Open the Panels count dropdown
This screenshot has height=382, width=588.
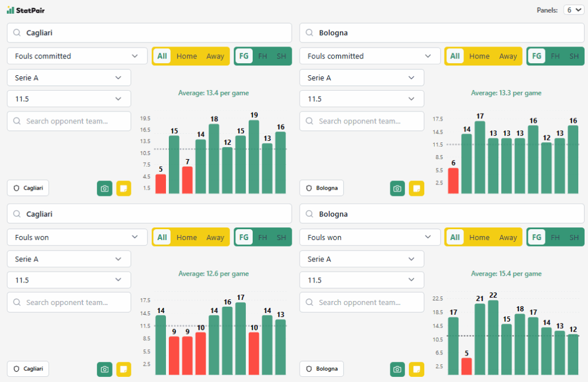tap(573, 10)
